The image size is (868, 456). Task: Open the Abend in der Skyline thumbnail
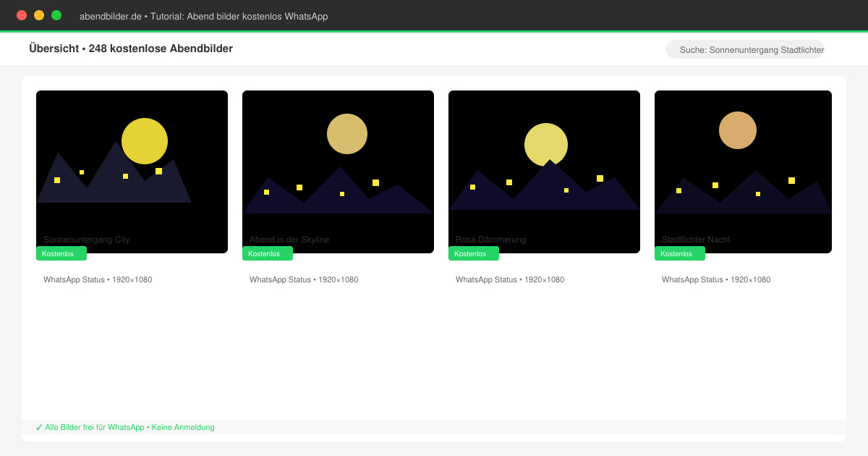pos(338,172)
